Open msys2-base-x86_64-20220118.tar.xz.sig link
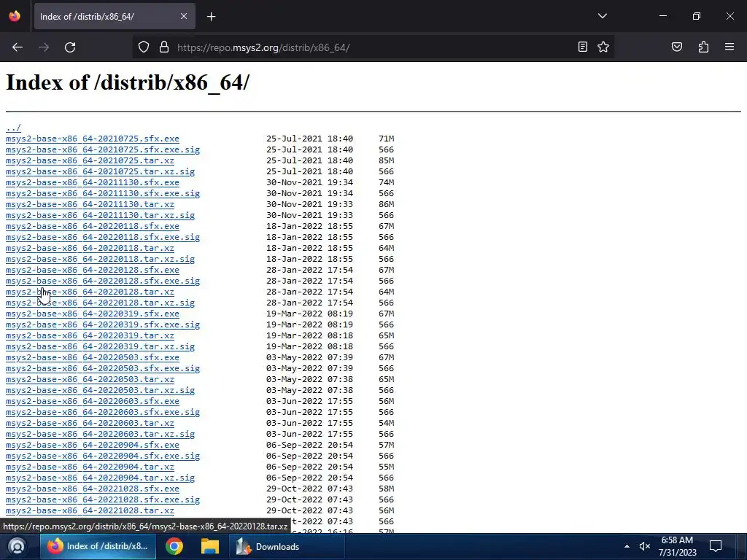747x560 pixels. pyautogui.click(x=100, y=259)
